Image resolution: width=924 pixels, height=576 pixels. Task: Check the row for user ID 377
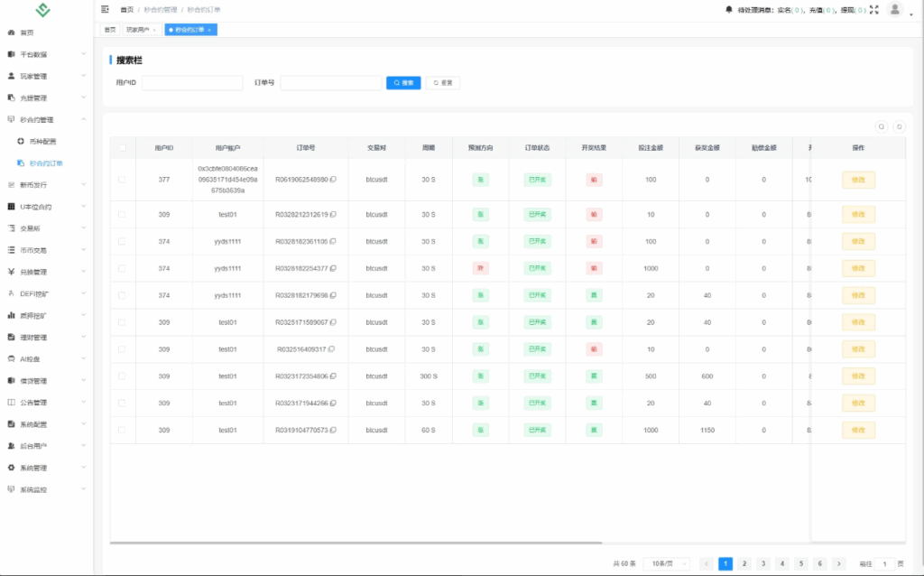click(x=122, y=180)
